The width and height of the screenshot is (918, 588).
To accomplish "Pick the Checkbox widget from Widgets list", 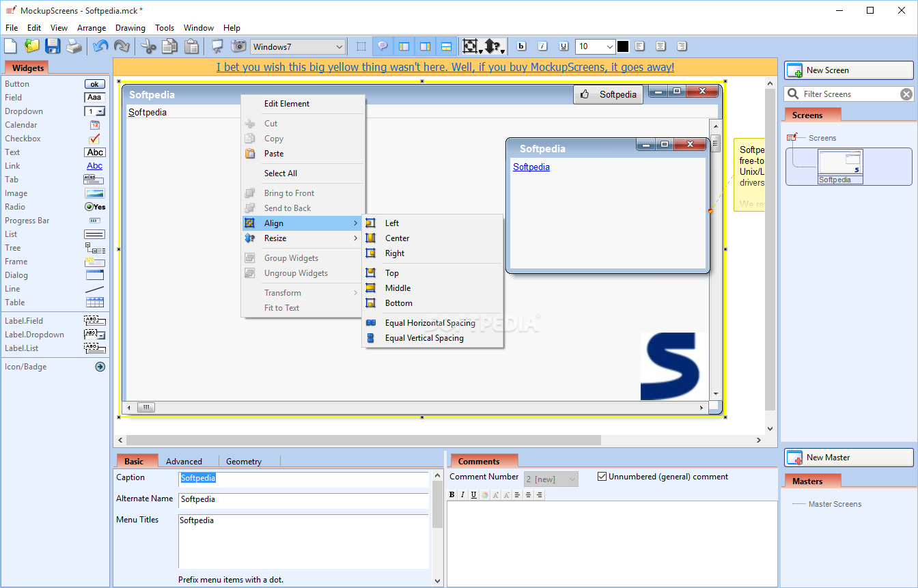I will (x=55, y=139).
